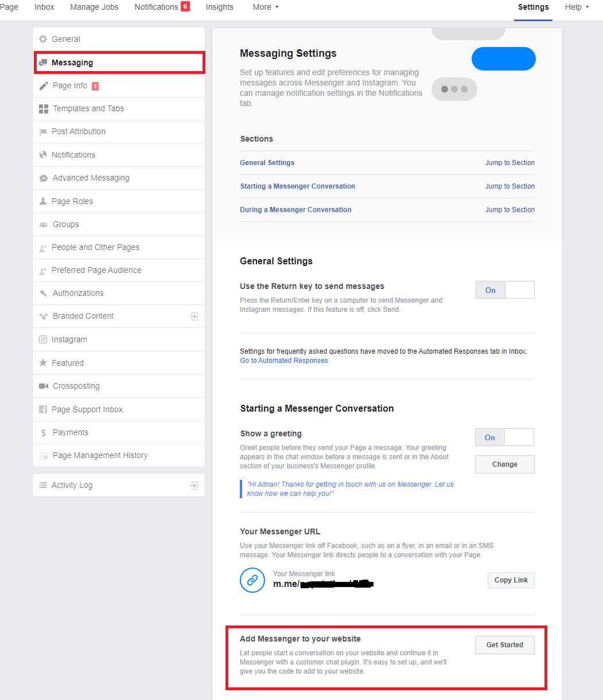
Task: Click Jump to Section for Starting a Conversation
Action: coord(510,186)
